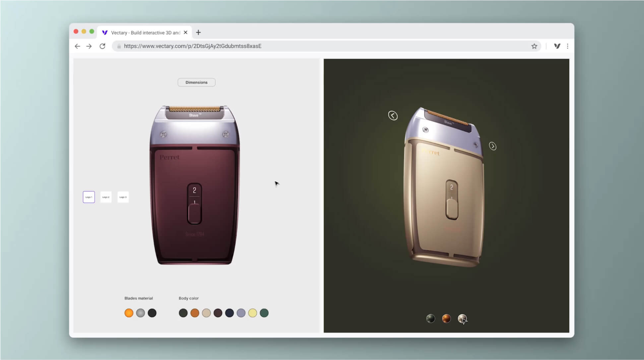Open the browser three-dot menu

coord(567,46)
